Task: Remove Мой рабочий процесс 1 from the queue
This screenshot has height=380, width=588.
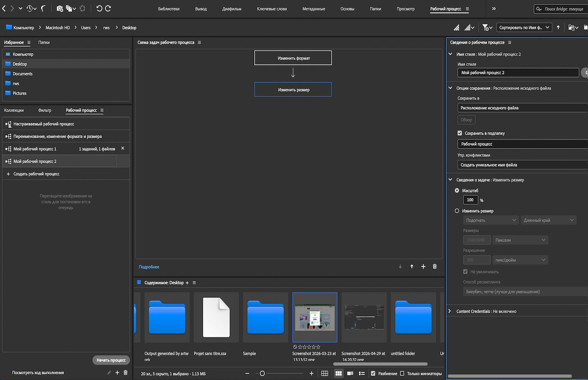Action: click(x=122, y=148)
